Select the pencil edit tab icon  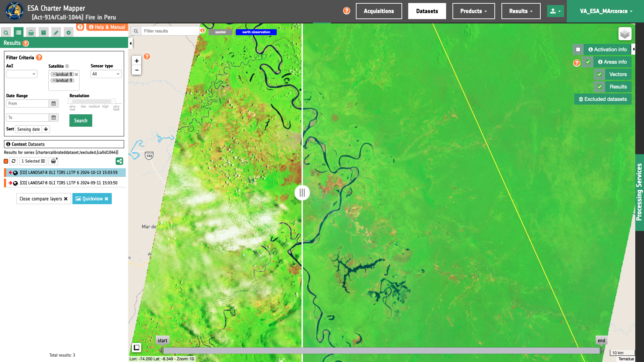(x=56, y=33)
